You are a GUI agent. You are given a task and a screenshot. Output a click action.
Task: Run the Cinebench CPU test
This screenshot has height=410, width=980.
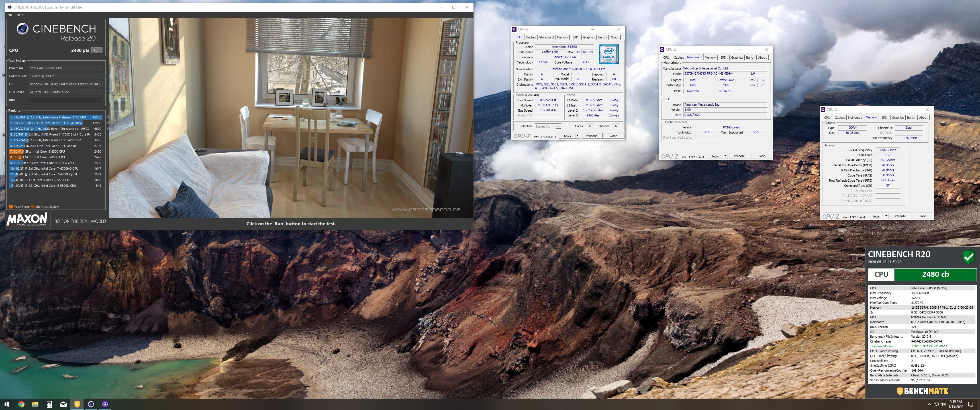[97, 50]
